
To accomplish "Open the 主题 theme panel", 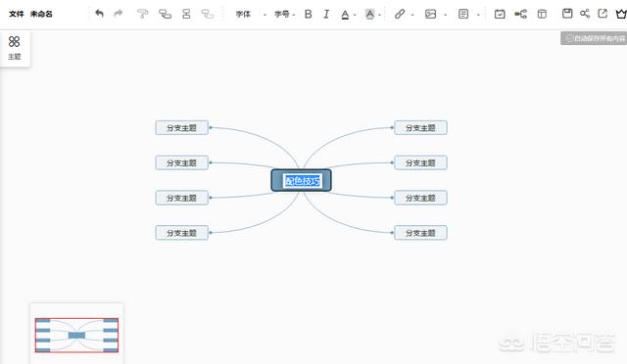I will [x=15, y=48].
